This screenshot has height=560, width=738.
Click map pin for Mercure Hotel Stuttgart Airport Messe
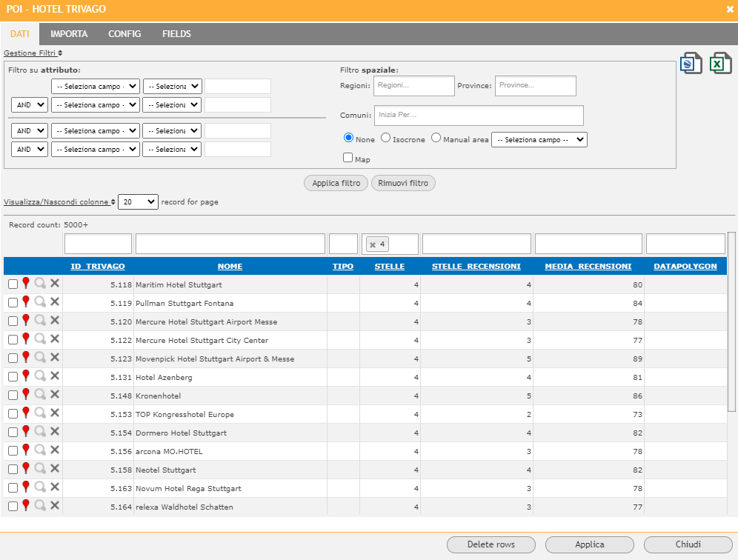(26, 321)
